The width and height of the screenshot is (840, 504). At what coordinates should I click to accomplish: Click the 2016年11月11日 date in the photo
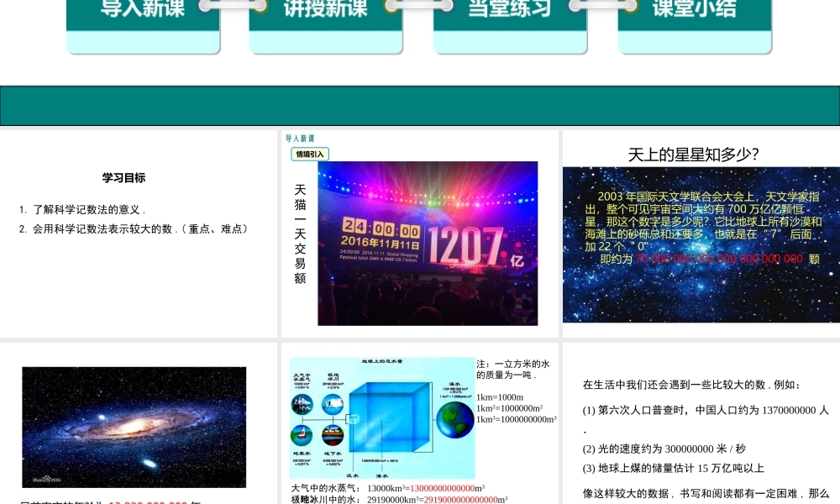tap(380, 242)
